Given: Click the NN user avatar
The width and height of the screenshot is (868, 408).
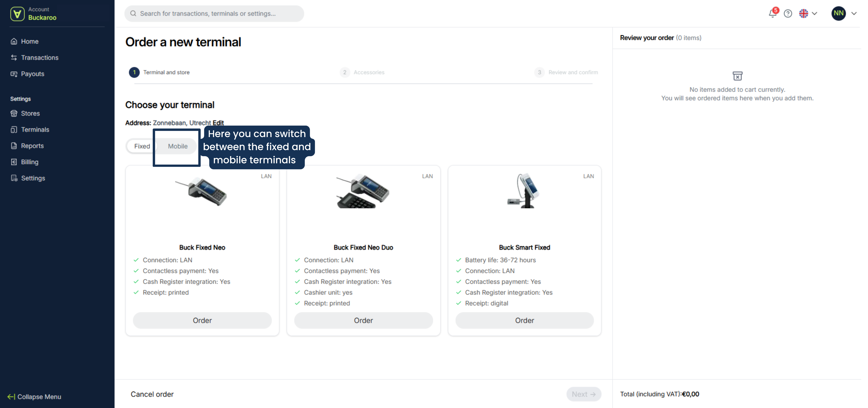Looking at the screenshot, I should (839, 13).
